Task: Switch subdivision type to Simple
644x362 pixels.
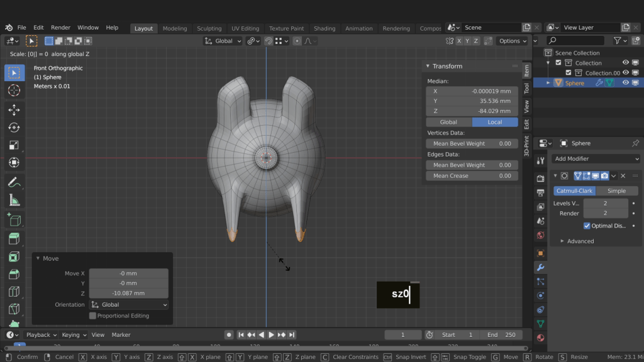Action: [616, 191]
